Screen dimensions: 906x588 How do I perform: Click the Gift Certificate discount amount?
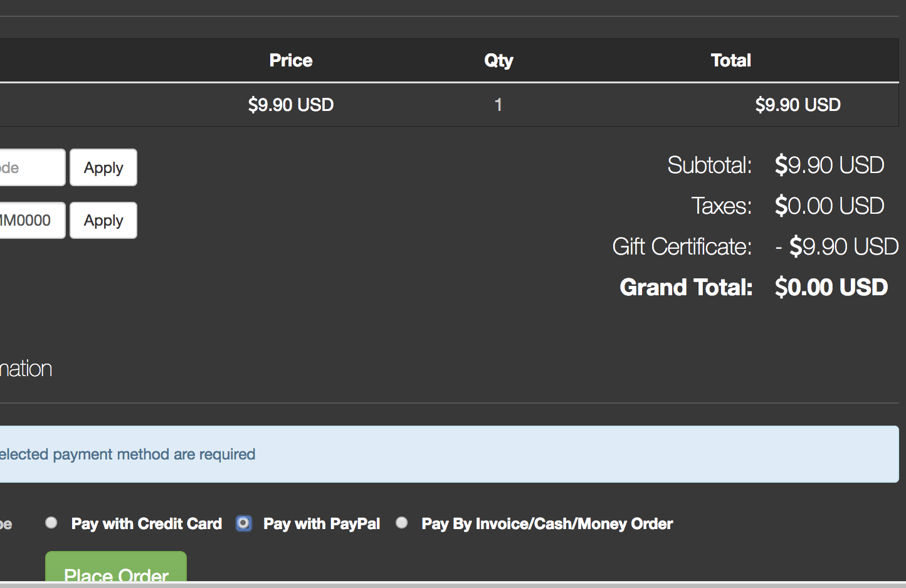837,246
